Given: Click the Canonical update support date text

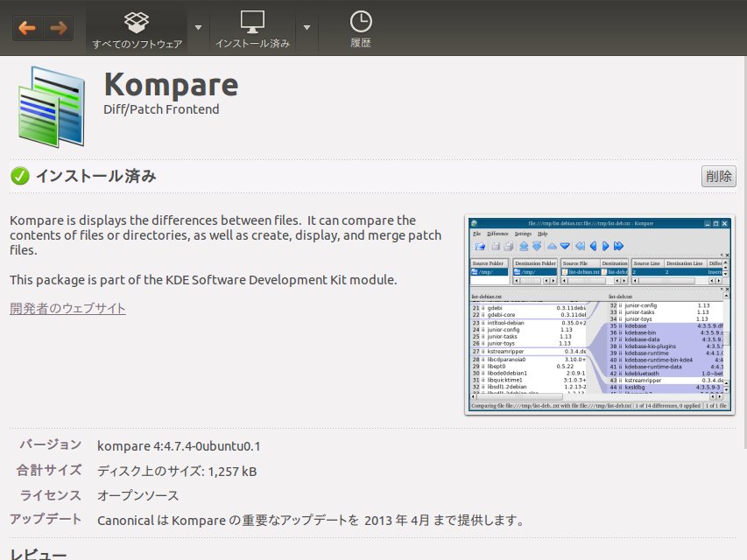Looking at the screenshot, I should click(310, 520).
